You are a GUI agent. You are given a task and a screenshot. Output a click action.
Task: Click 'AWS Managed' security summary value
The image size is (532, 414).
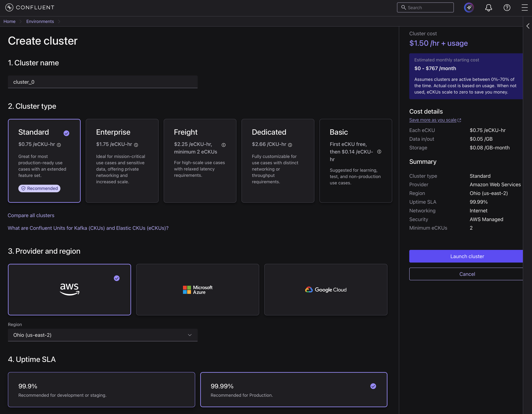click(x=486, y=220)
